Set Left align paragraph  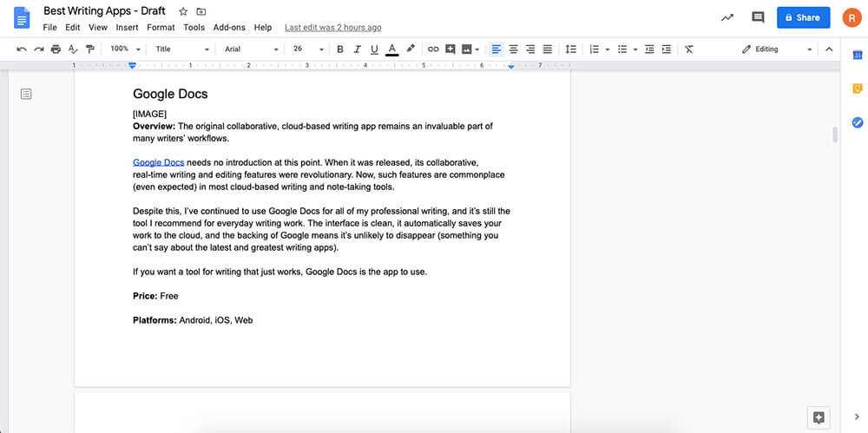(x=496, y=49)
